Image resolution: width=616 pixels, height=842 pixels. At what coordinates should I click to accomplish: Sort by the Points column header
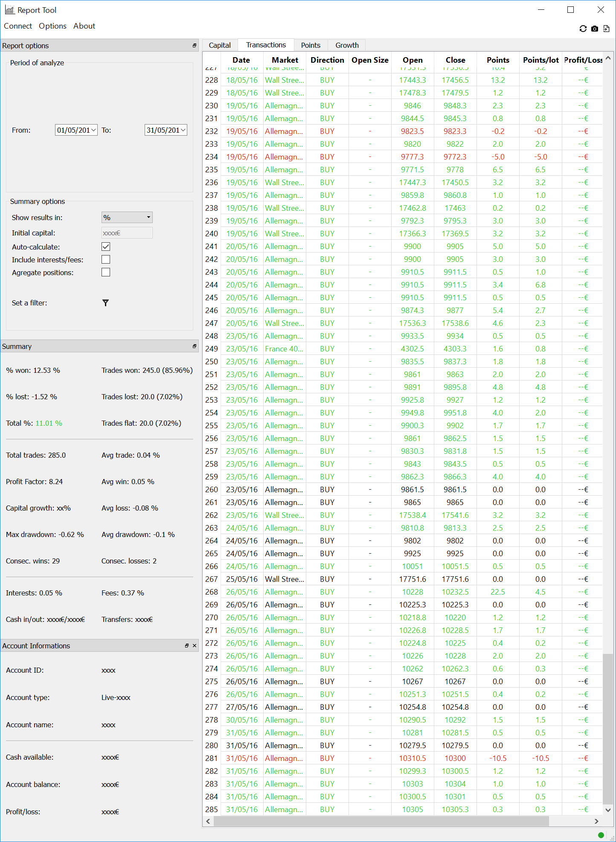point(498,60)
